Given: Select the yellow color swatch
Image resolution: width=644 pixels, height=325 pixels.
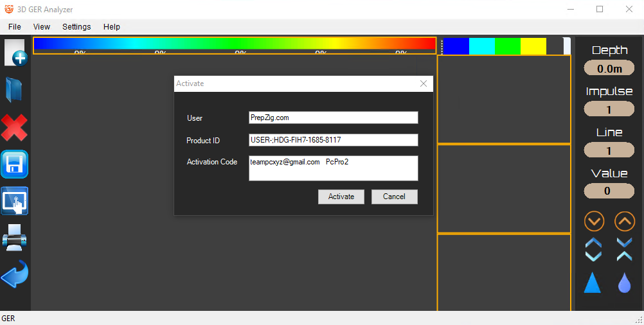Looking at the screenshot, I should coord(533,46).
